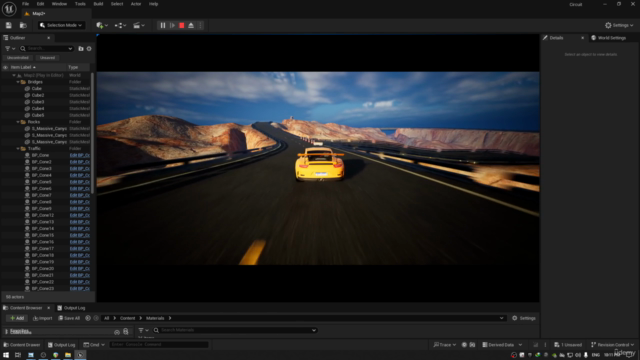The height and width of the screenshot is (360, 640).
Task: Click the browse content icon beside save
Action: pyautogui.click(x=23, y=25)
